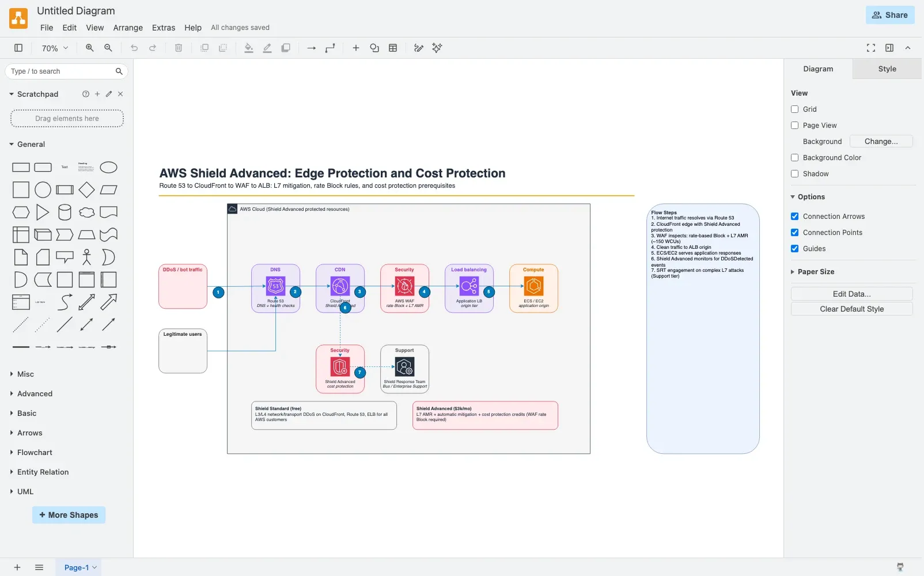Click the Scratchpad edit pencil icon
The image size is (924, 576).
109,94
